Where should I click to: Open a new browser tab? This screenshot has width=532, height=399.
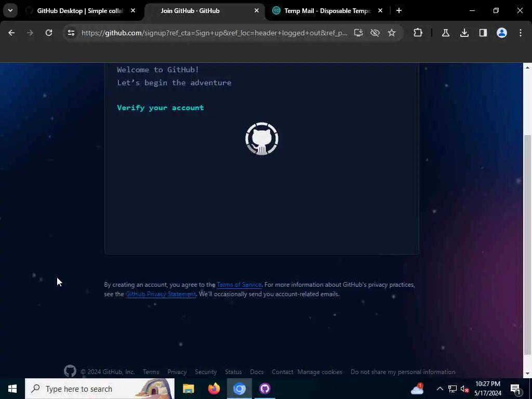pos(399,11)
